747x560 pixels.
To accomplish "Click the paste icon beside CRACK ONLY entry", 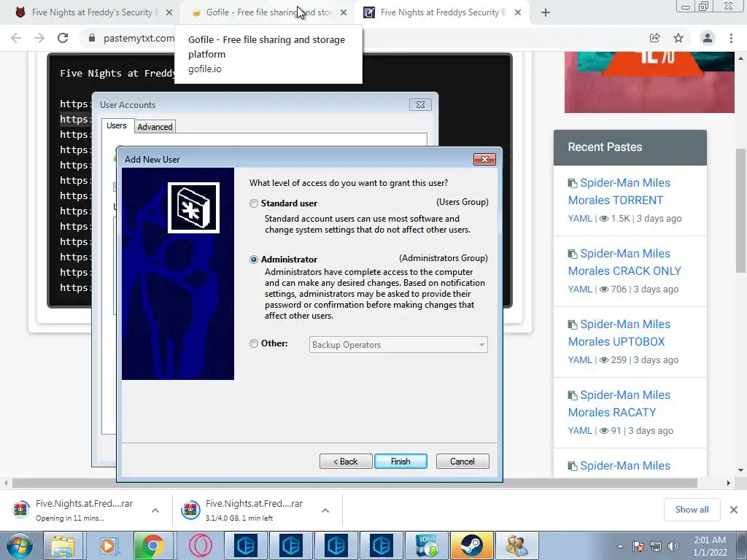I will pos(573,254).
